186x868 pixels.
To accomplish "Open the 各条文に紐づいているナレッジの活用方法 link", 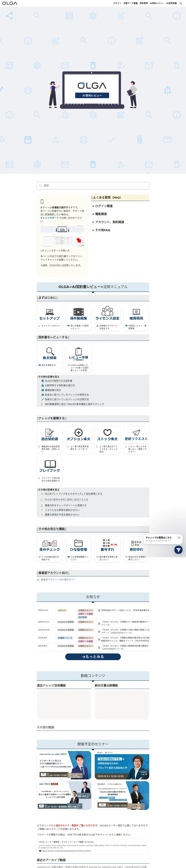I will coord(67,399).
